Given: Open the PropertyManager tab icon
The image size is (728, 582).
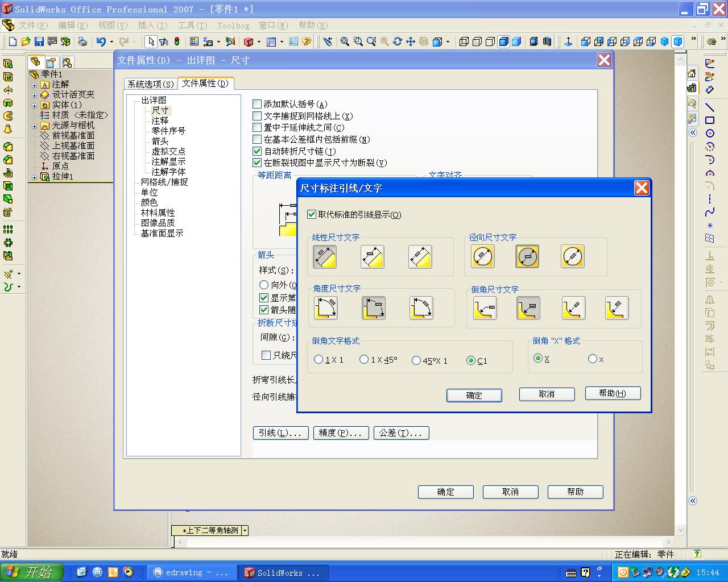Looking at the screenshot, I should pos(51,62).
